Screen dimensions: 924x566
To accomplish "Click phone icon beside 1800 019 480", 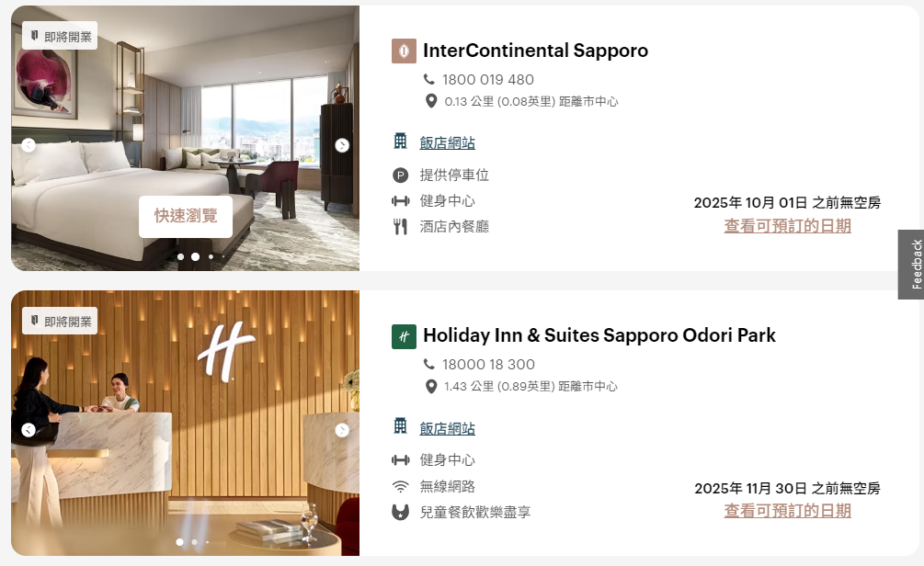I will click(x=429, y=79).
